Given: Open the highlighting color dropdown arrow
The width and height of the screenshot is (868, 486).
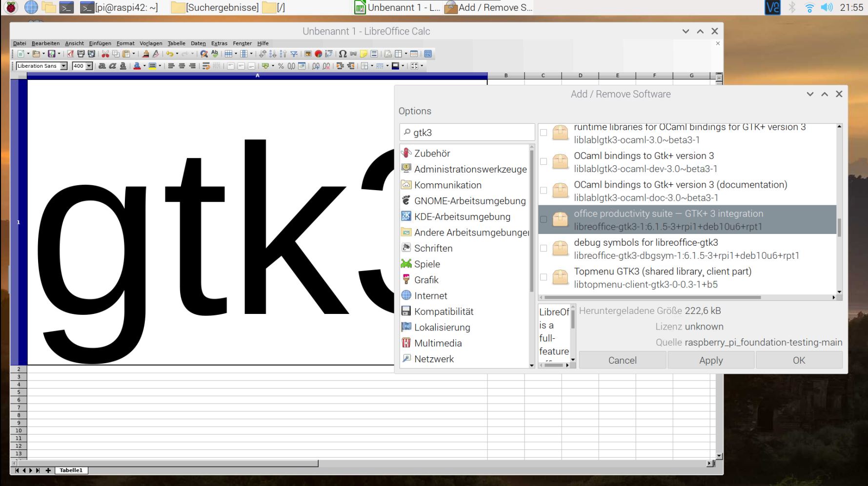Looking at the screenshot, I should [x=160, y=66].
